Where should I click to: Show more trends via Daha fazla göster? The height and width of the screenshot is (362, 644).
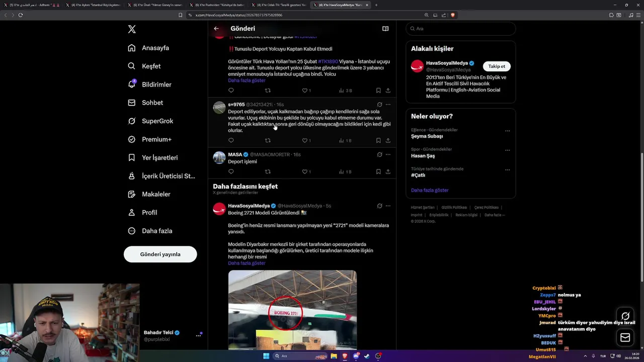click(x=430, y=190)
